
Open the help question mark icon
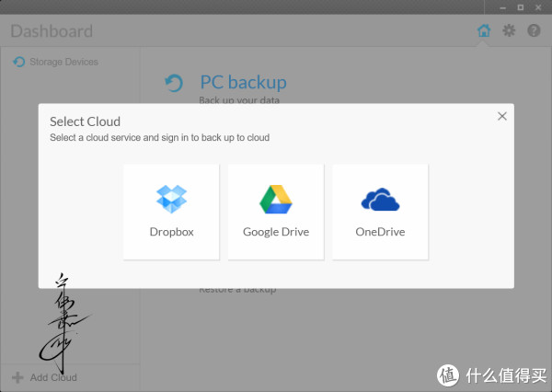pos(534,30)
